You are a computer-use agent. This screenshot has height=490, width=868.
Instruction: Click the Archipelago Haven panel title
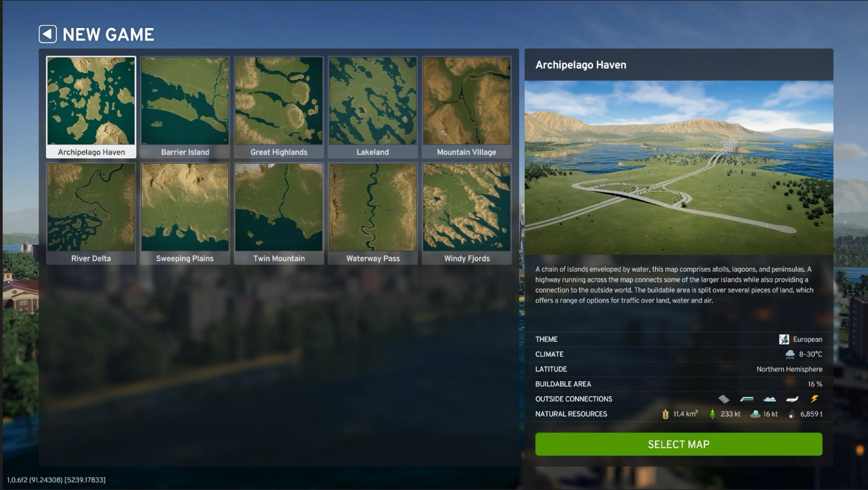tap(581, 65)
